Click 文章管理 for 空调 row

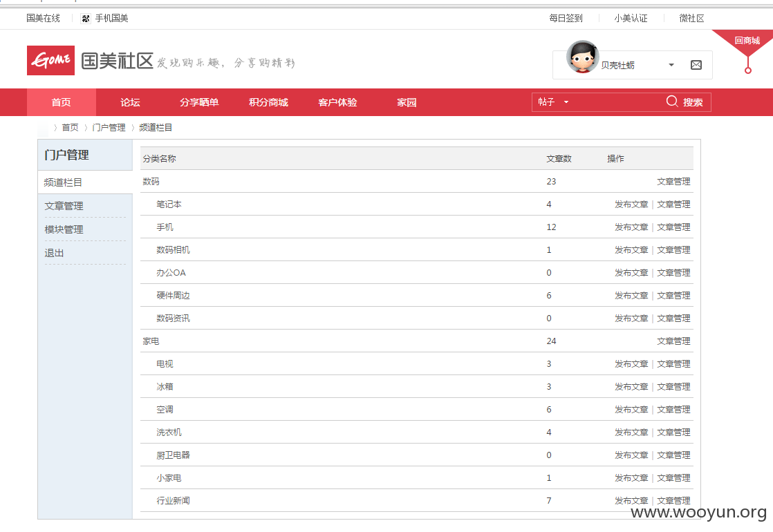coord(673,409)
